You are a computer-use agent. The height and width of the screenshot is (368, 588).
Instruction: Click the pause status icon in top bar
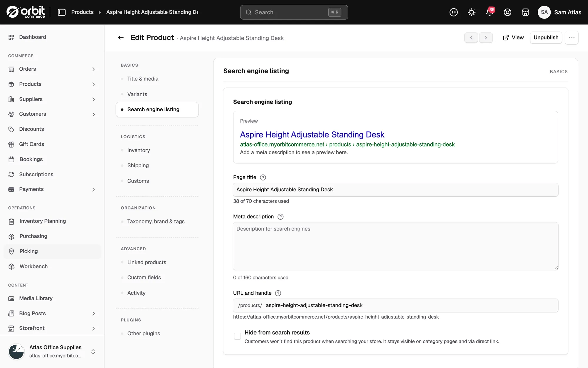point(454,12)
